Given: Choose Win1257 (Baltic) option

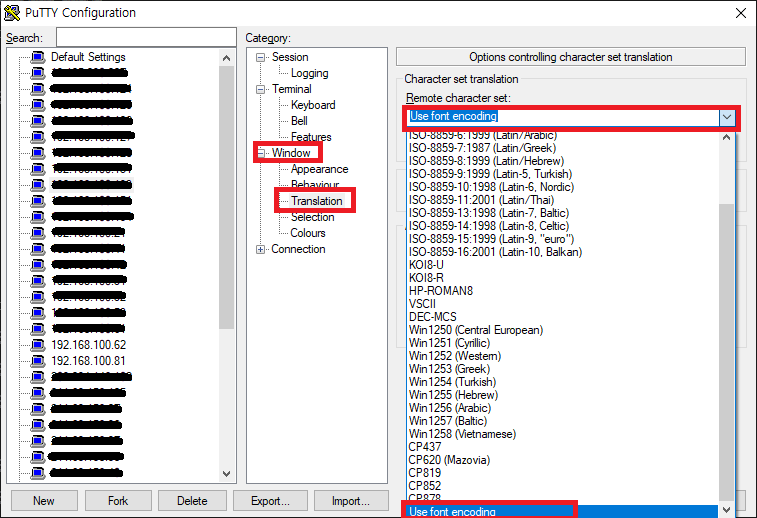Looking at the screenshot, I should pos(448,421).
